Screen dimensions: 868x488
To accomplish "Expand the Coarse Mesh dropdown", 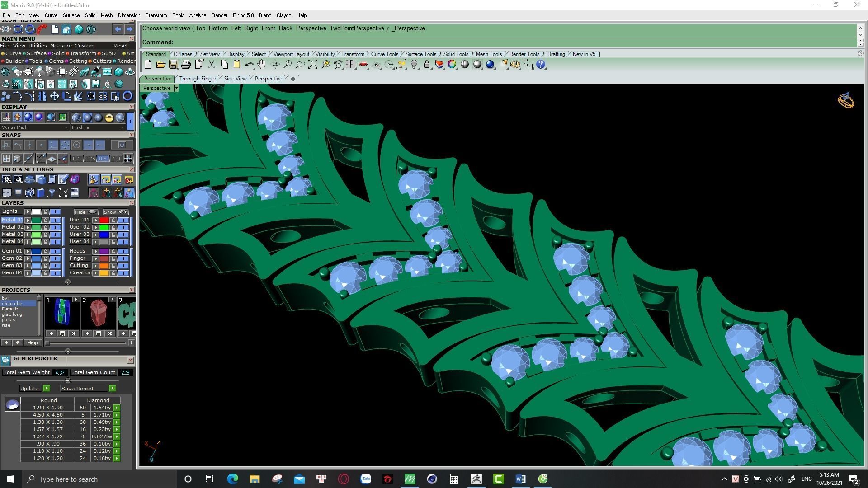I will coord(66,127).
